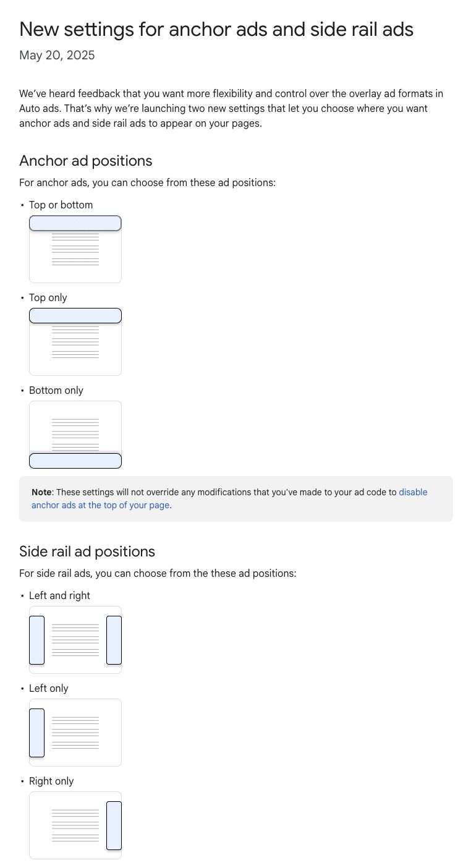Click the "Top or bottom" bullet label

(61, 205)
